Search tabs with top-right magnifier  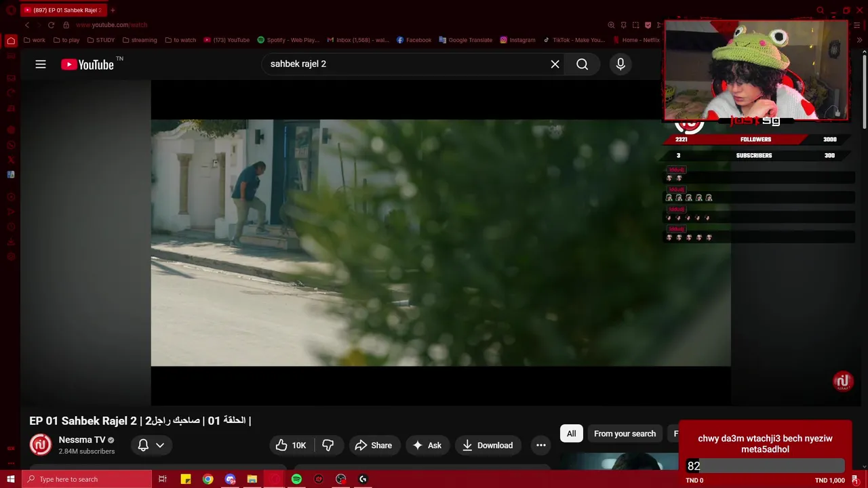[821, 10]
